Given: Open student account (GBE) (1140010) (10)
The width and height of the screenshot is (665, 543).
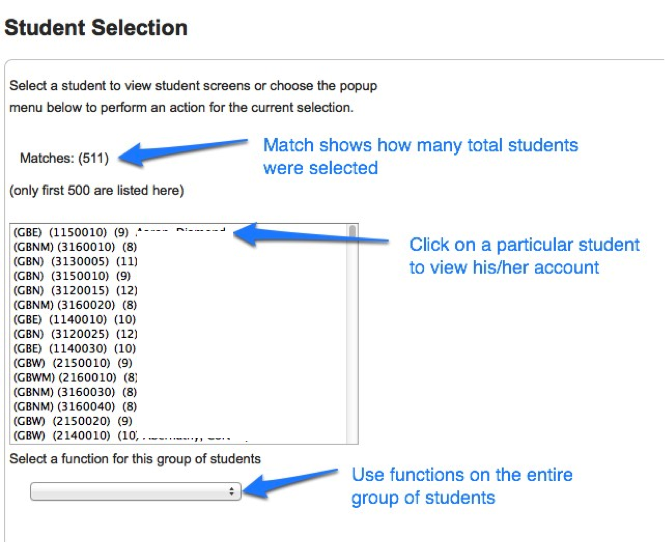Looking at the screenshot, I should pos(75,319).
